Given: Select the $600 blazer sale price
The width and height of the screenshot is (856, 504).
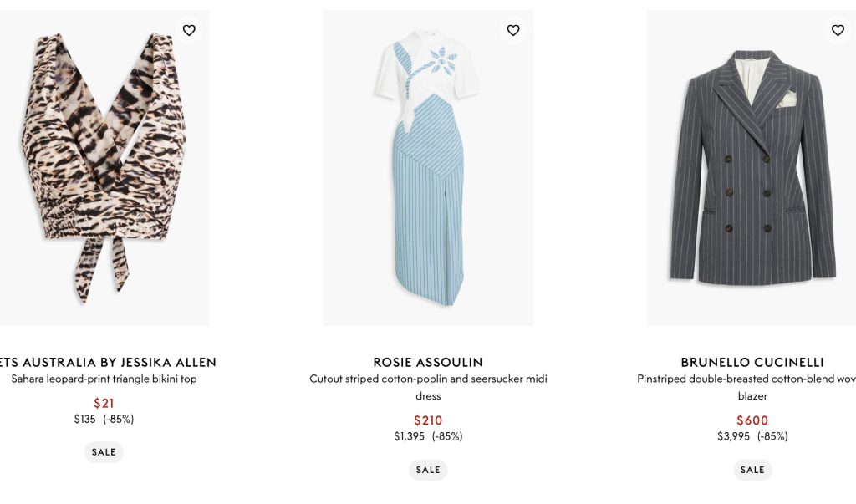Looking at the screenshot, I should (752, 420).
